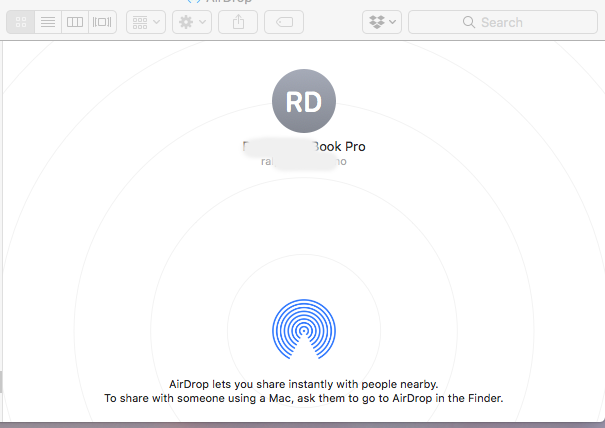605x428 pixels.
Task: Switch Finder to list view
Action: [48, 22]
